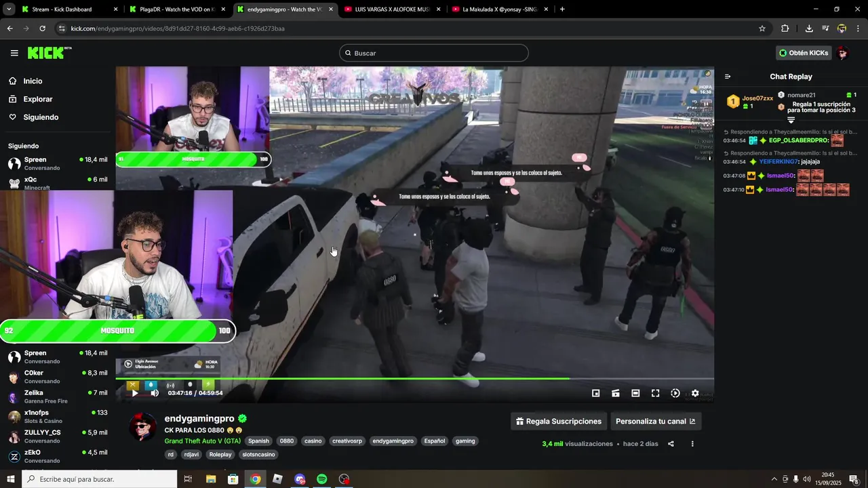Image resolution: width=868 pixels, height=488 pixels.
Task: Select the Roleplay tag
Action: 220,454
